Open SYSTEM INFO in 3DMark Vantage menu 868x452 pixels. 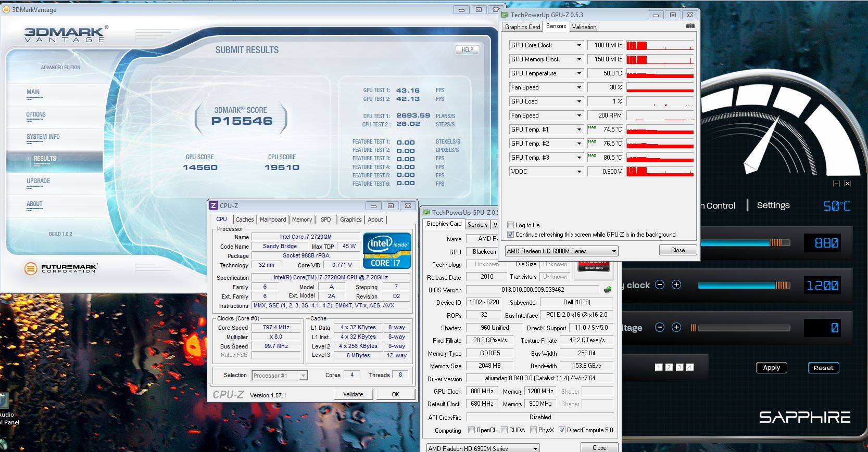(43, 137)
